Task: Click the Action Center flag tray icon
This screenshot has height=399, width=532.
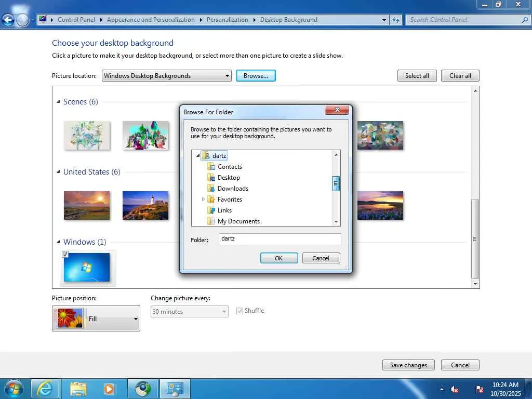Action: point(479,389)
